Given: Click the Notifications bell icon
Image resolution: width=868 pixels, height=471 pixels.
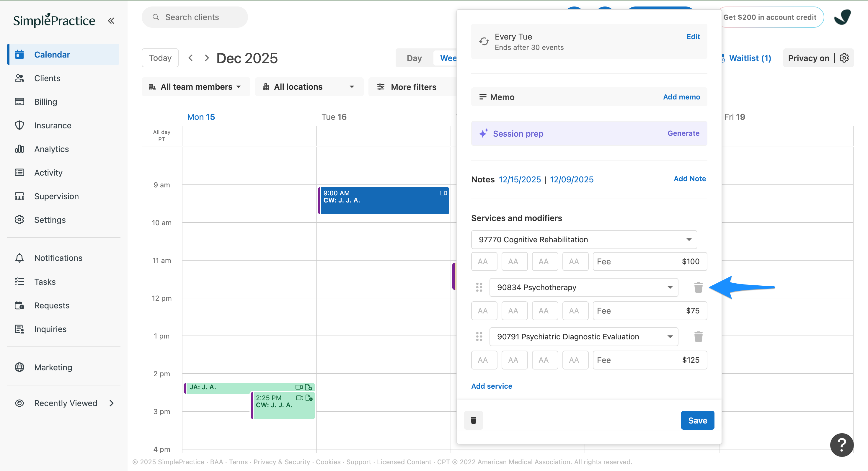Looking at the screenshot, I should 19,258.
